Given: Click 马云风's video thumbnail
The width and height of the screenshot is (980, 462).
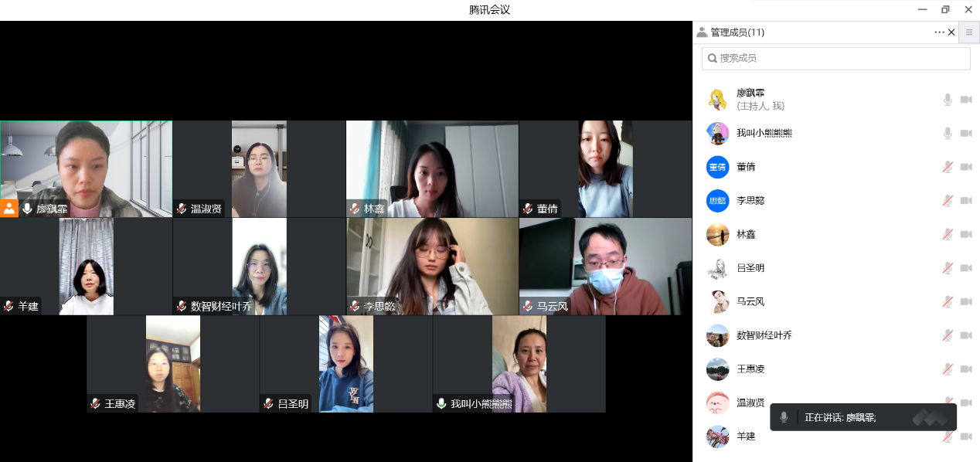Looking at the screenshot, I should click(x=605, y=266).
